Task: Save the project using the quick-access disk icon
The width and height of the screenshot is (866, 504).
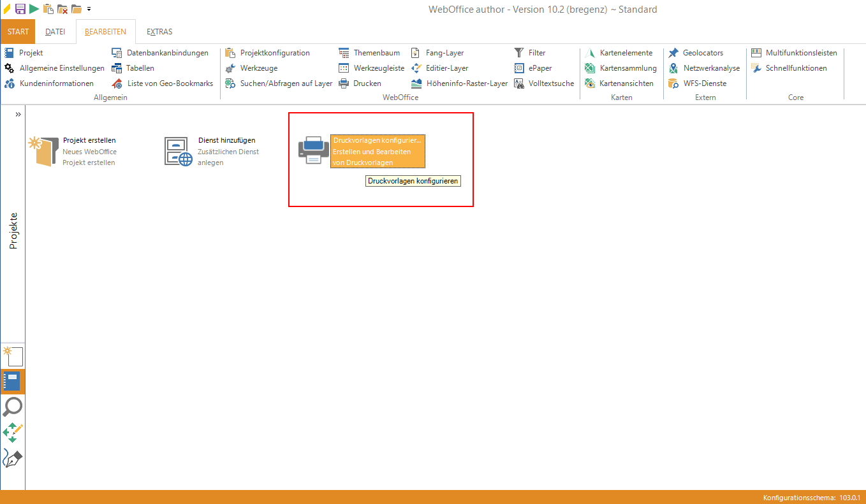Action: [x=20, y=9]
